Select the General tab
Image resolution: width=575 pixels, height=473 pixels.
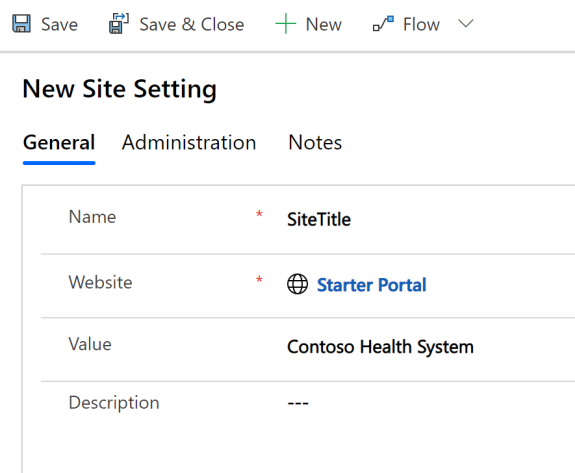(x=59, y=142)
